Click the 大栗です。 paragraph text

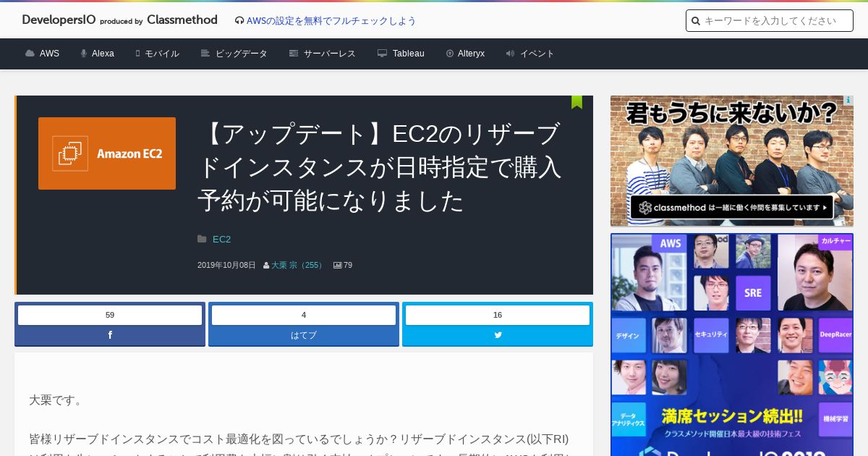pyautogui.click(x=57, y=400)
